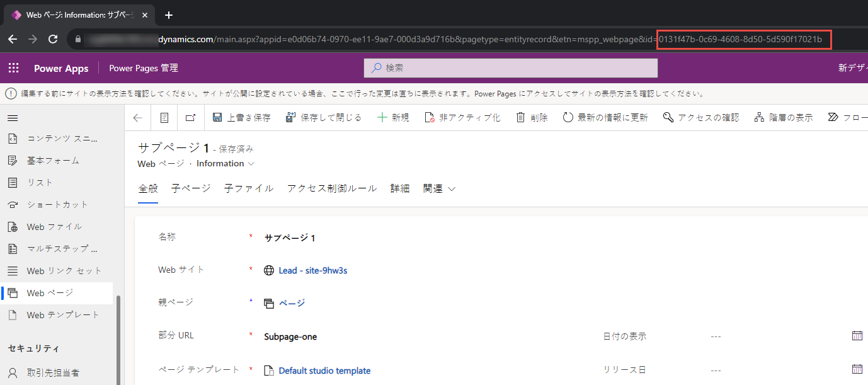868x385 pixels.
Task: Switch to the 子ページ tab
Action: pos(191,188)
